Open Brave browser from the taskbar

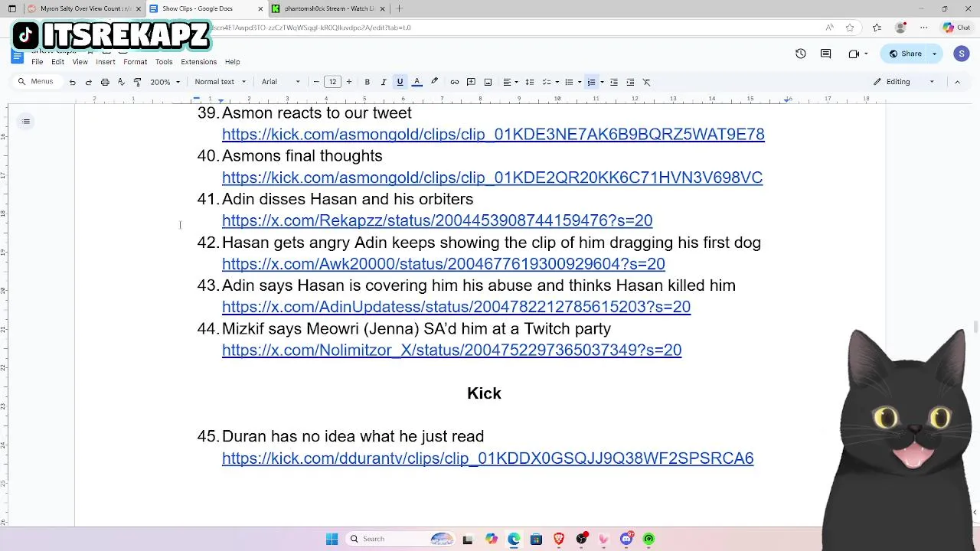pyautogui.click(x=559, y=539)
